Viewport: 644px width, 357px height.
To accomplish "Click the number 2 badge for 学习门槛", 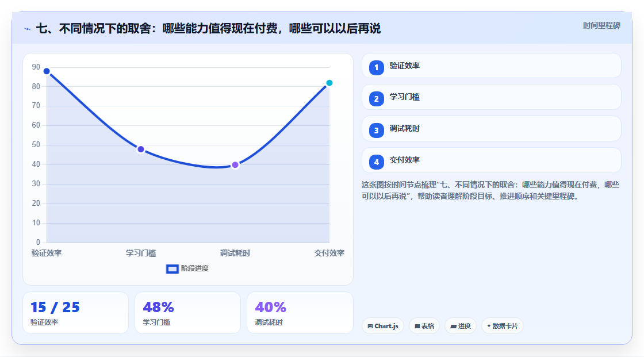I will [376, 99].
